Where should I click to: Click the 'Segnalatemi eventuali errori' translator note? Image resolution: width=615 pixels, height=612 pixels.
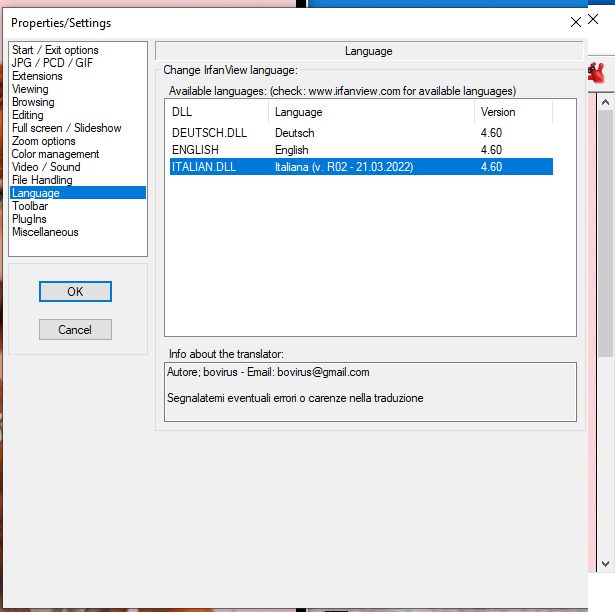pos(295,398)
